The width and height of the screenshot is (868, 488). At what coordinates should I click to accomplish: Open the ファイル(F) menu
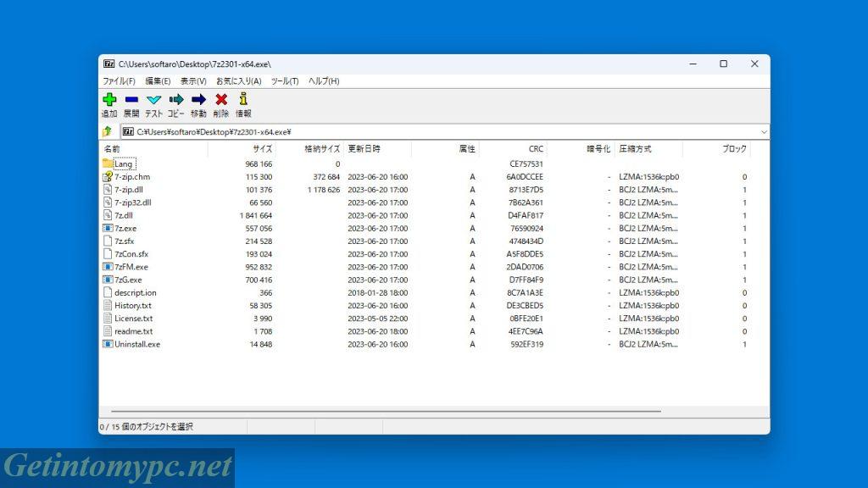[119, 80]
